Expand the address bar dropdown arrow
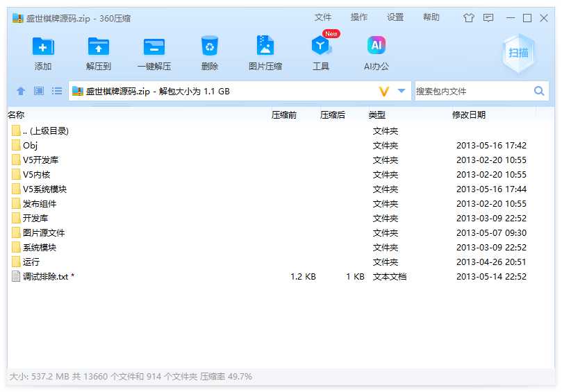The height and width of the screenshot is (392, 562). click(x=402, y=91)
